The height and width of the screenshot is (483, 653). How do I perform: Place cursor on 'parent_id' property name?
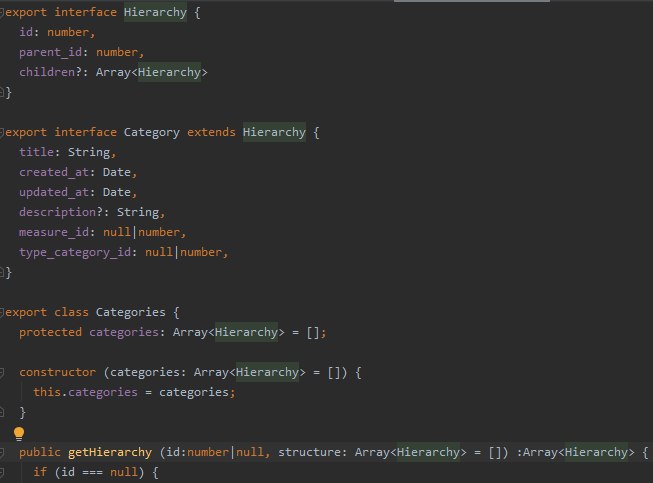(50, 52)
